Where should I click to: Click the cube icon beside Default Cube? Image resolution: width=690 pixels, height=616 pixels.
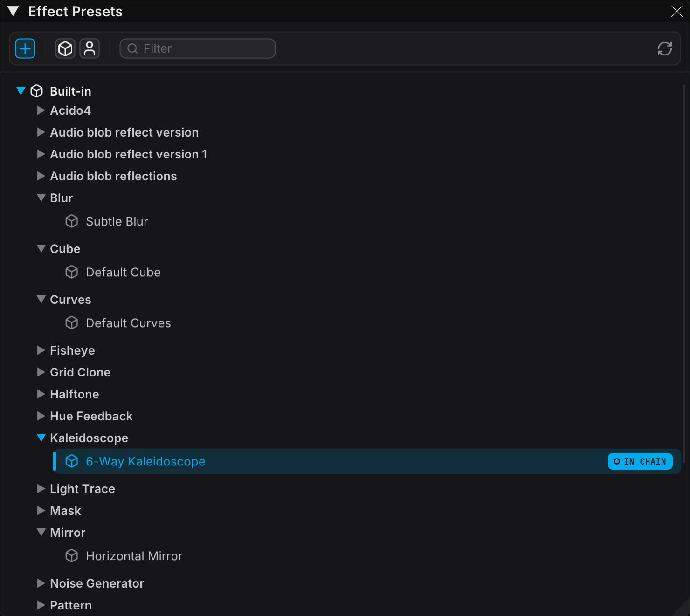[72, 272]
